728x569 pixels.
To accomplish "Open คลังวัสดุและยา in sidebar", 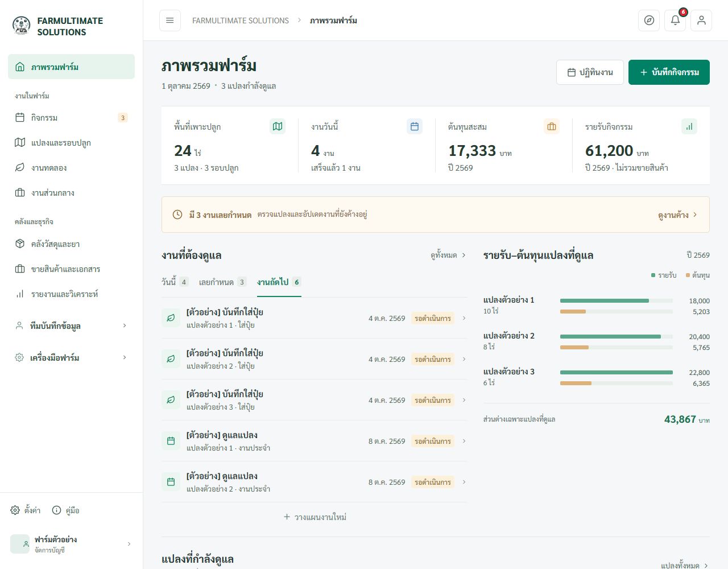I will [x=71, y=244].
